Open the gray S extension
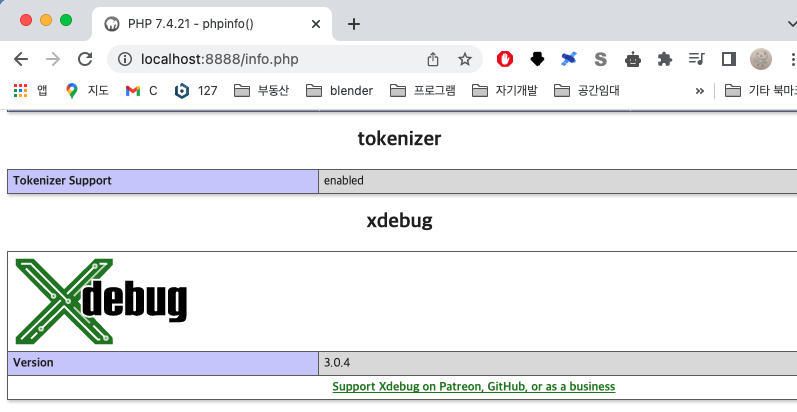This screenshot has width=797, height=412. tap(600, 59)
